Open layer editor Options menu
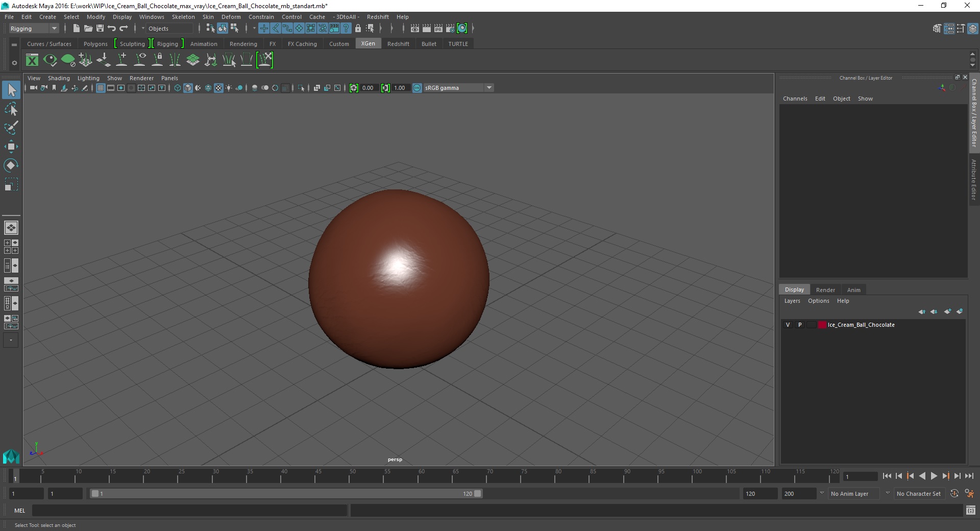The height and width of the screenshot is (531, 980). pyautogui.click(x=818, y=301)
